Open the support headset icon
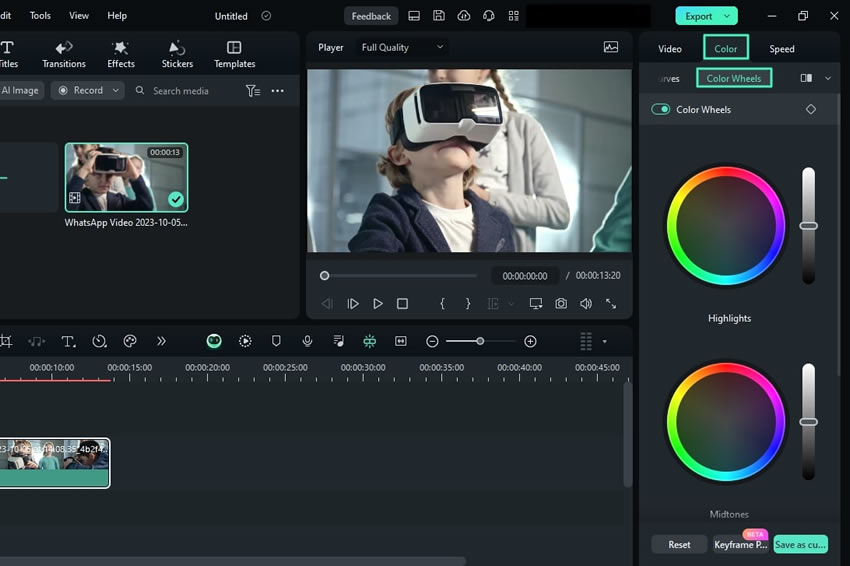The height and width of the screenshot is (566, 850). click(488, 16)
